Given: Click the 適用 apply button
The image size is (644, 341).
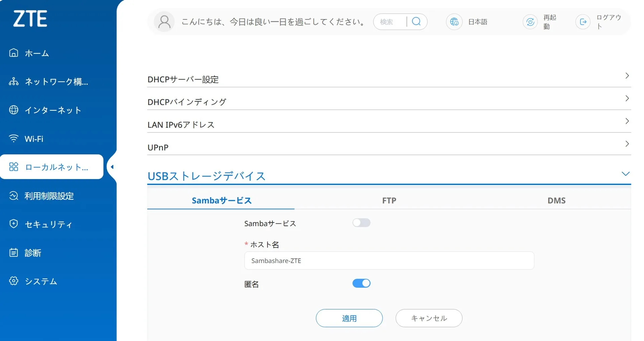Looking at the screenshot, I should click(349, 318).
